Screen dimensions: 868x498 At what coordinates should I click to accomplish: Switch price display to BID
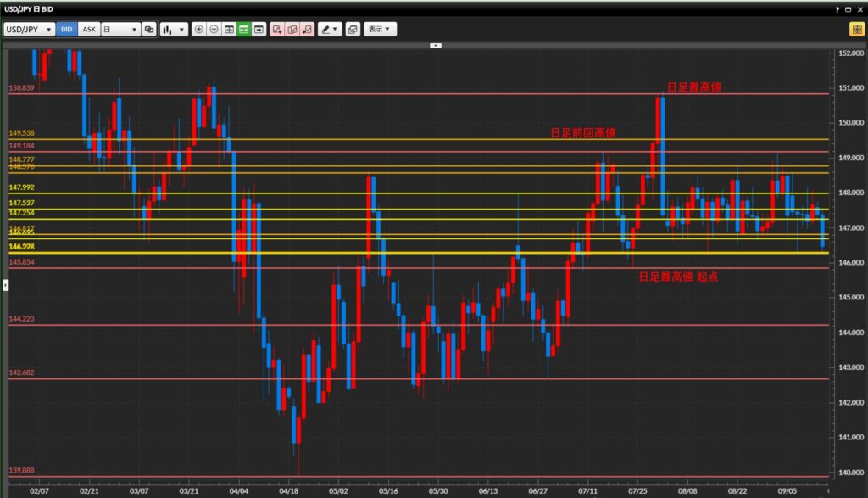[x=67, y=30]
